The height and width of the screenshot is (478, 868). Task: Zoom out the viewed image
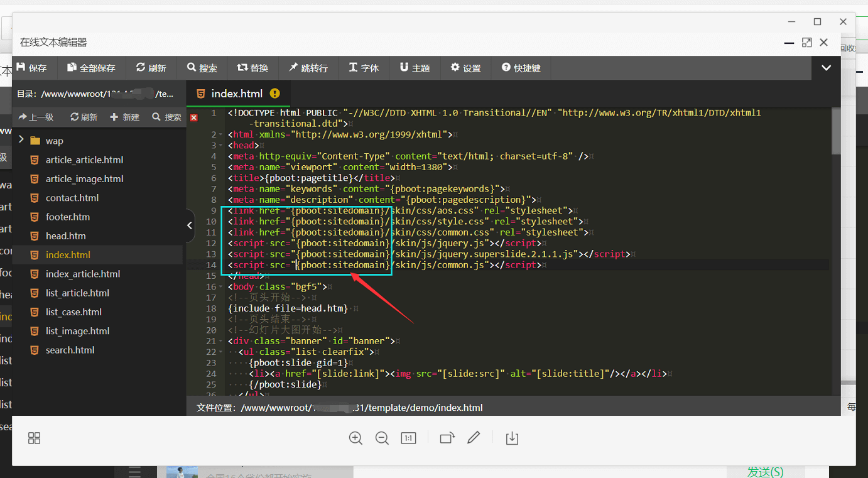(382, 438)
